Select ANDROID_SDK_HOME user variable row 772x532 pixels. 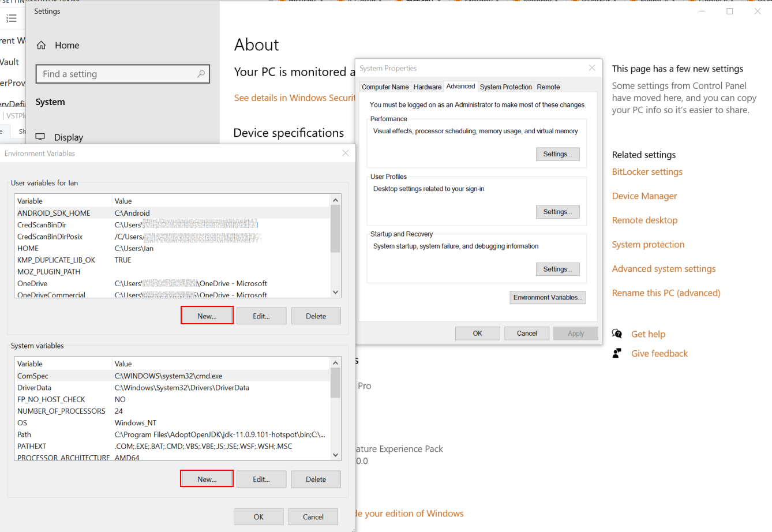[172, 213]
